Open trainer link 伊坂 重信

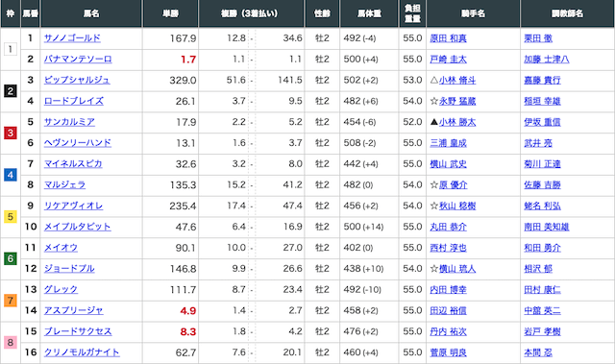[542, 122]
